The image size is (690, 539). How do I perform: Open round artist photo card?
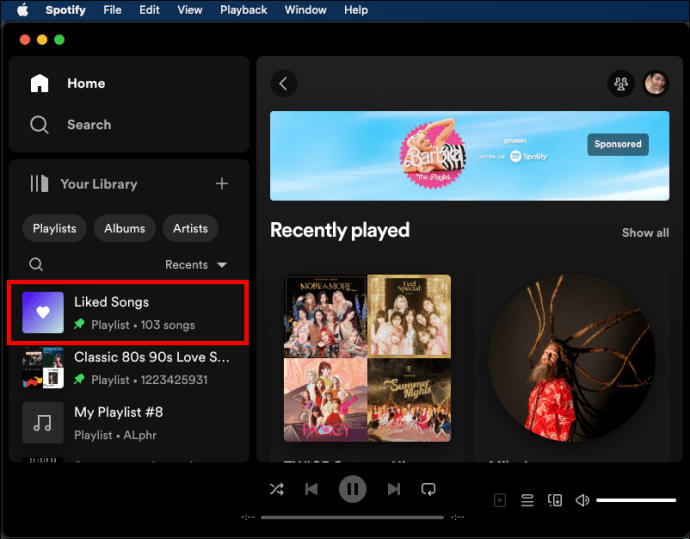(572, 358)
